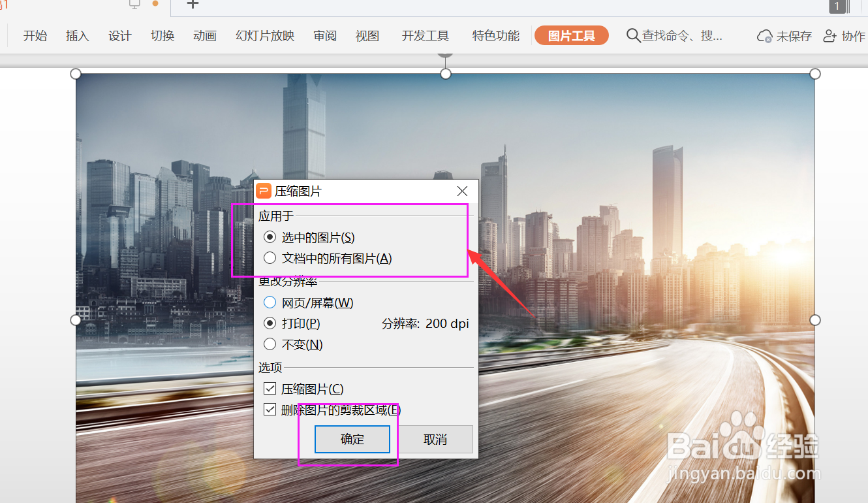Open the 动画 tab
The width and height of the screenshot is (868, 503).
(x=205, y=36)
